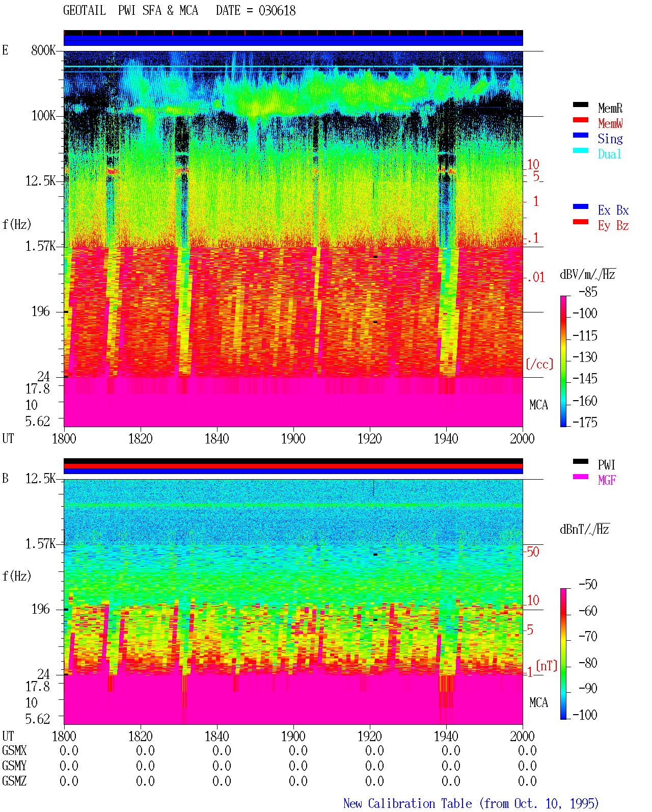
Task: Click the black MemR legend swatch
Action: (x=581, y=104)
